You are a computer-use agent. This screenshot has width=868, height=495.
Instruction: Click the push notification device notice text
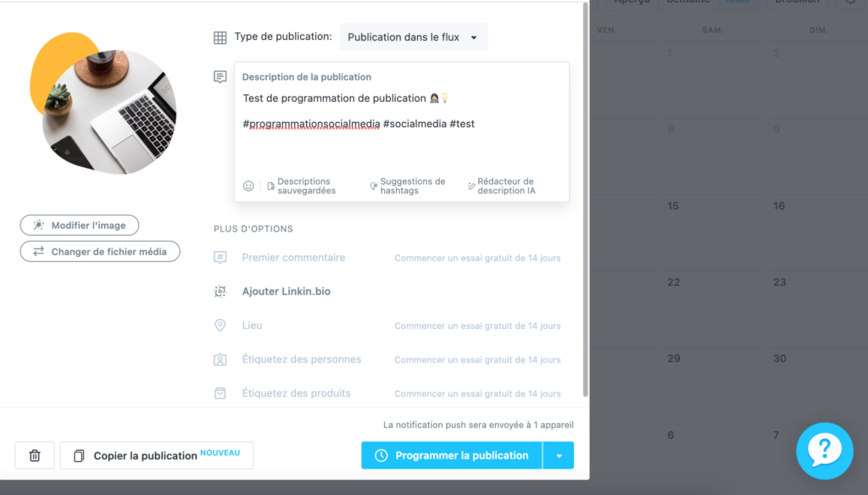pyautogui.click(x=478, y=425)
